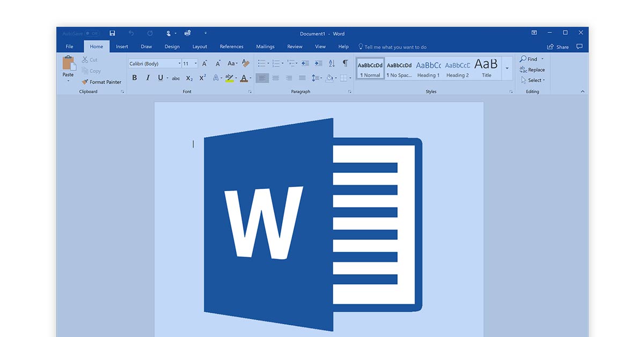
Task: Click Decrease Font Size icon
Action: [x=218, y=63]
